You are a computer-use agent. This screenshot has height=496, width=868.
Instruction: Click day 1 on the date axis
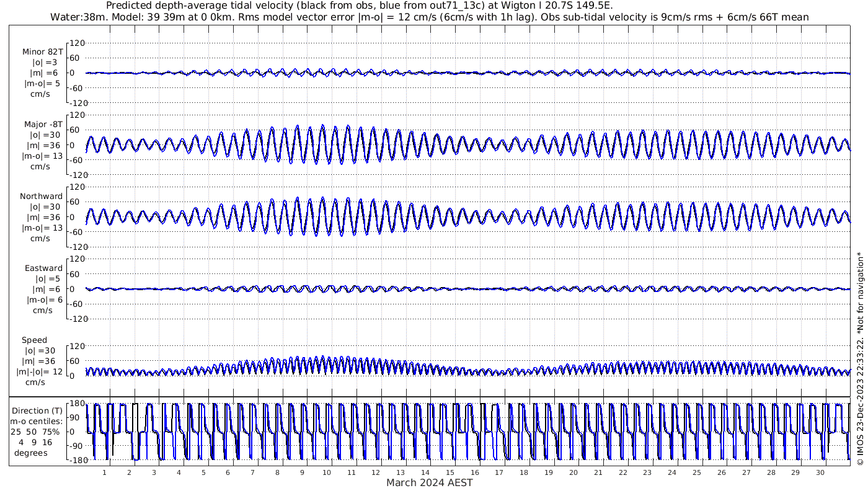[x=104, y=472]
